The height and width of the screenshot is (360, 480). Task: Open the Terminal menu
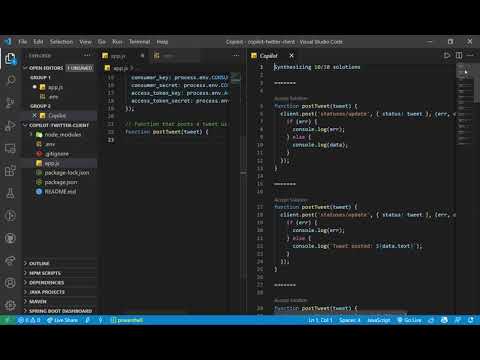[139, 42]
